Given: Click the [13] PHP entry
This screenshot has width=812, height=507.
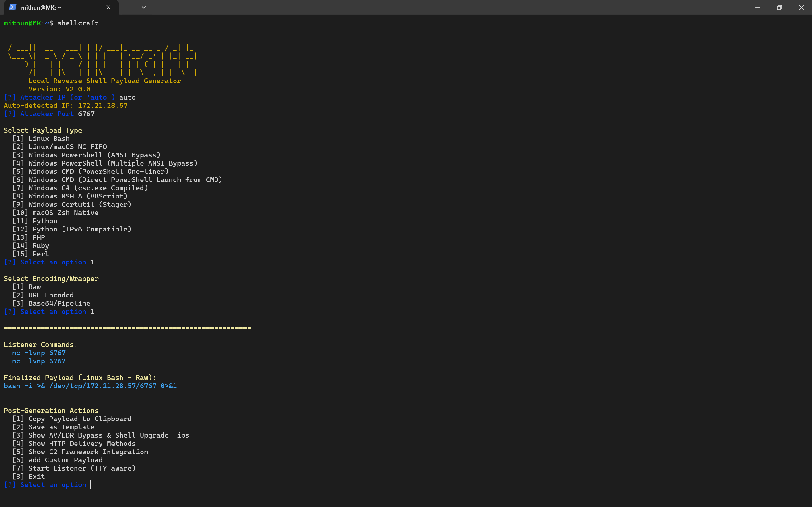Looking at the screenshot, I should pyautogui.click(x=29, y=237).
